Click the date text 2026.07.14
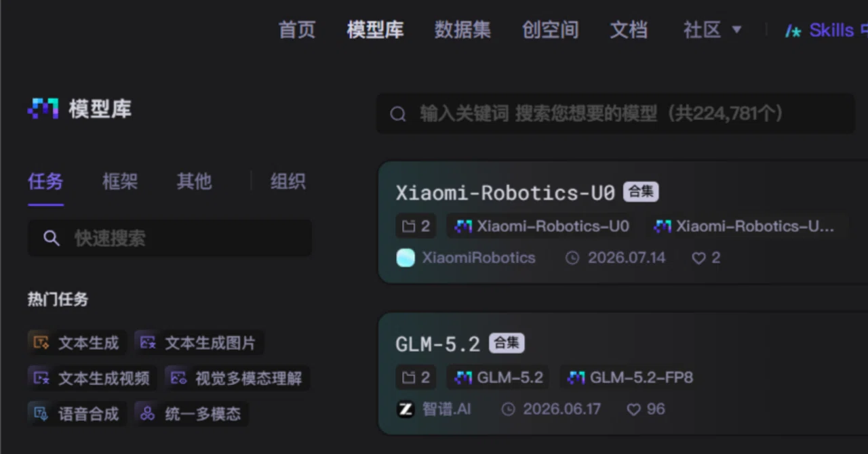 point(627,257)
